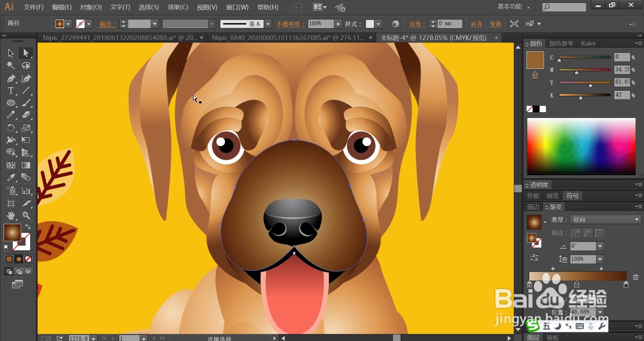Click the middle gradient color stop
644x341 pixels.
point(576,284)
